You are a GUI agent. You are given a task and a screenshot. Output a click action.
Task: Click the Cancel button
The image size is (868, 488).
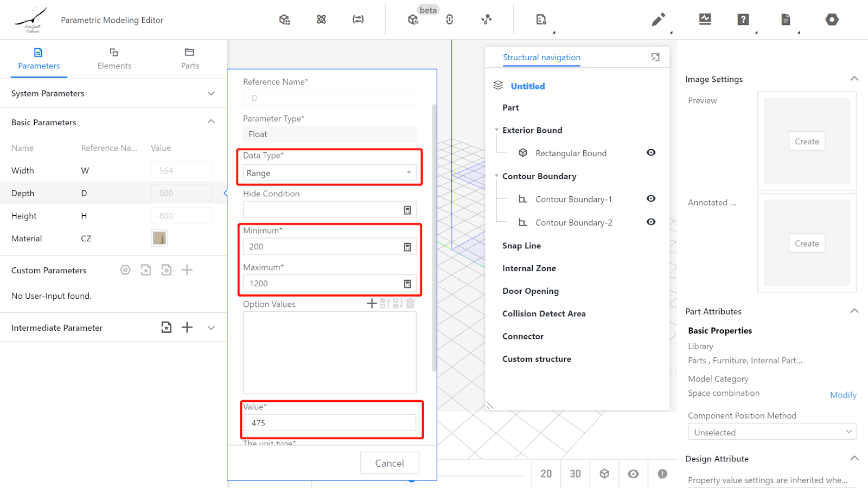(390, 463)
